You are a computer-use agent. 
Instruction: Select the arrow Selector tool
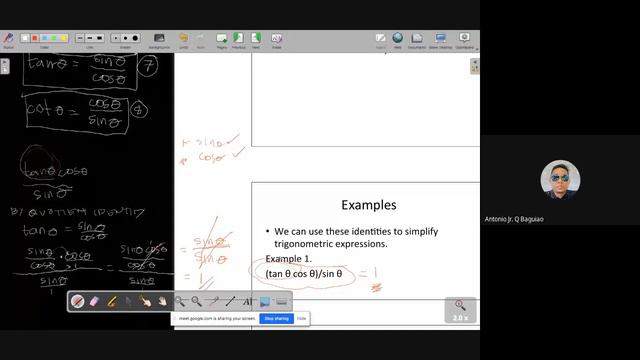128,301
